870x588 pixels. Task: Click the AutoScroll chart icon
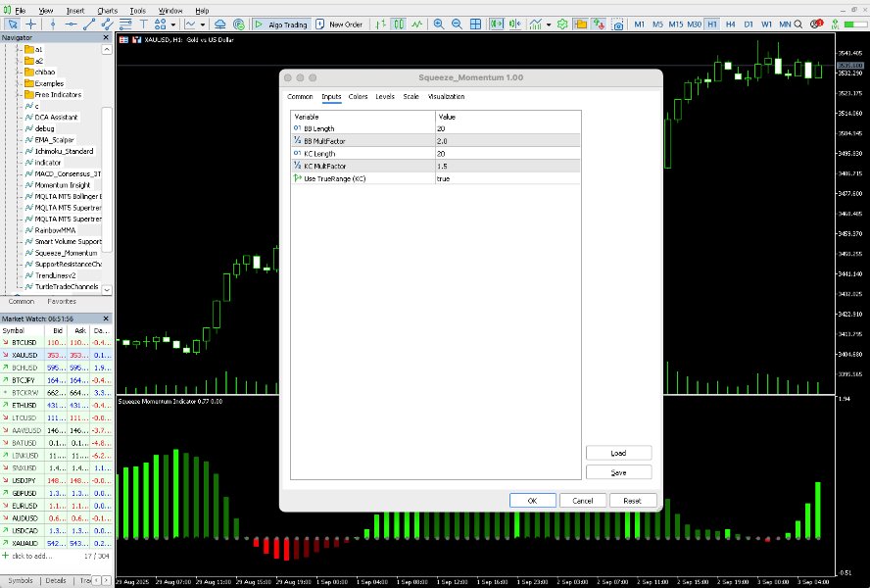(x=498, y=24)
